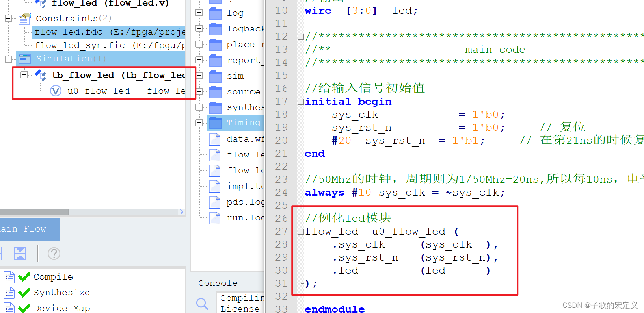Click the run.log file icon
Viewport: 644px width, 313px height.
point(215,218)
